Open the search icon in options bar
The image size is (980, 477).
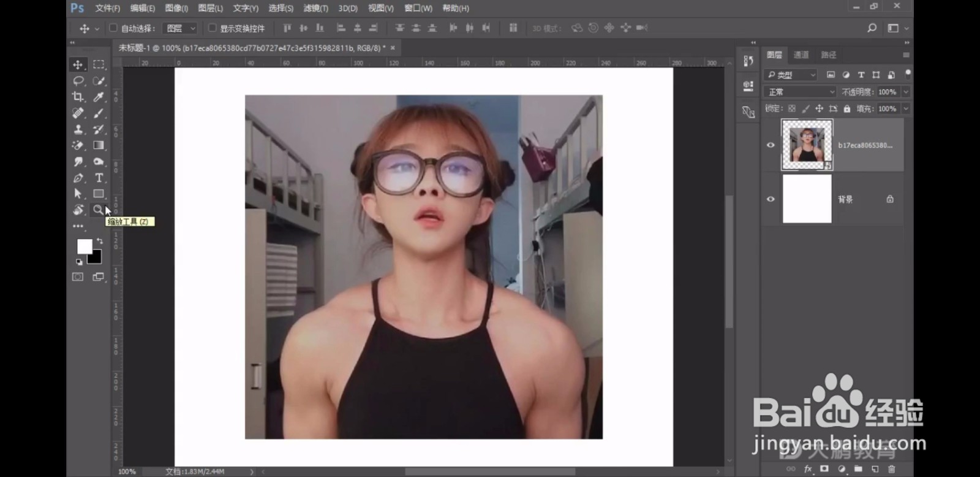872,28
